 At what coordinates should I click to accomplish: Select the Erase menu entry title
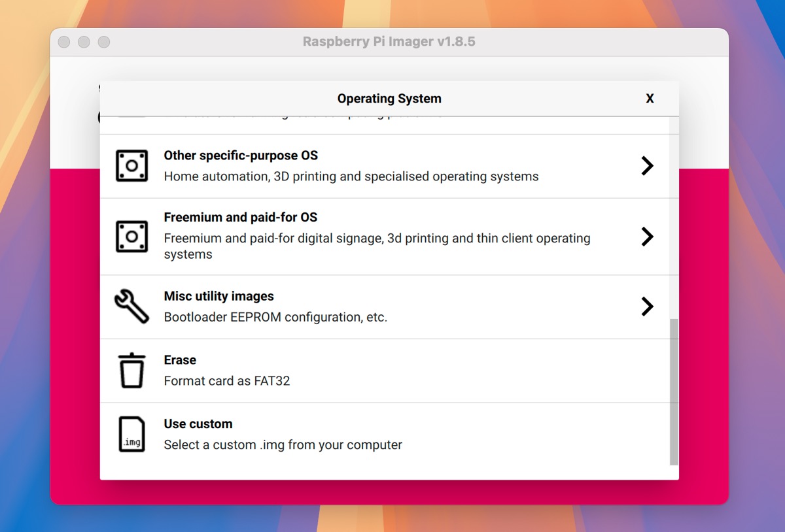(180, 360)
